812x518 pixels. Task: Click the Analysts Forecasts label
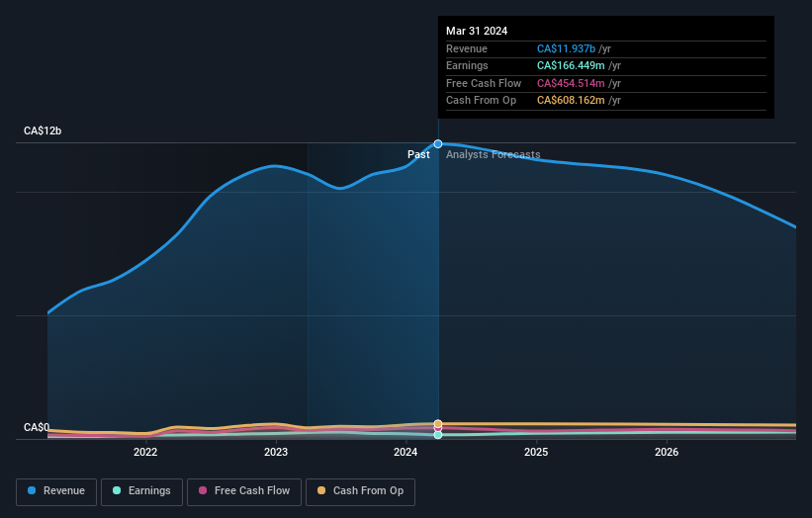click(493, 154)
